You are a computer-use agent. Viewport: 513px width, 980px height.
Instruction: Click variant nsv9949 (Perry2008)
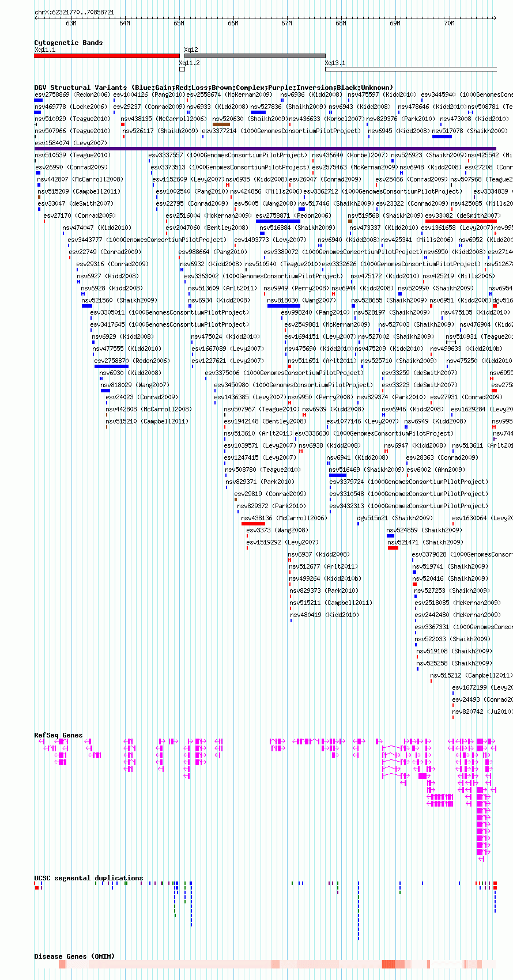click(x=296, y=288)
